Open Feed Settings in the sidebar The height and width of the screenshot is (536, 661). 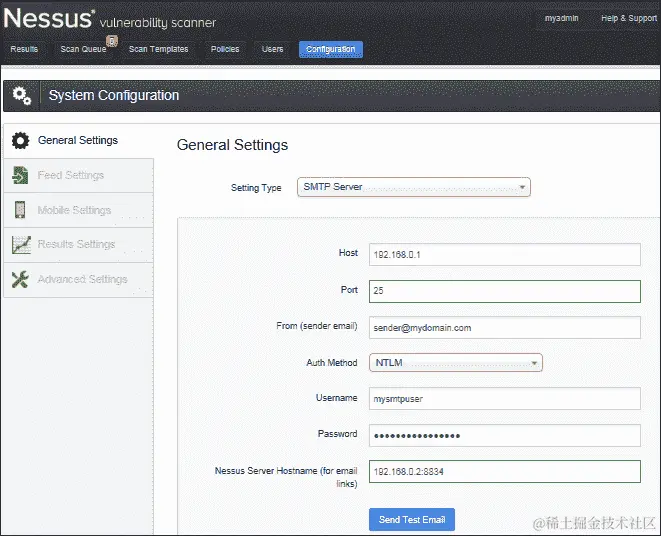pyautogui.click(x=78, y=175)
